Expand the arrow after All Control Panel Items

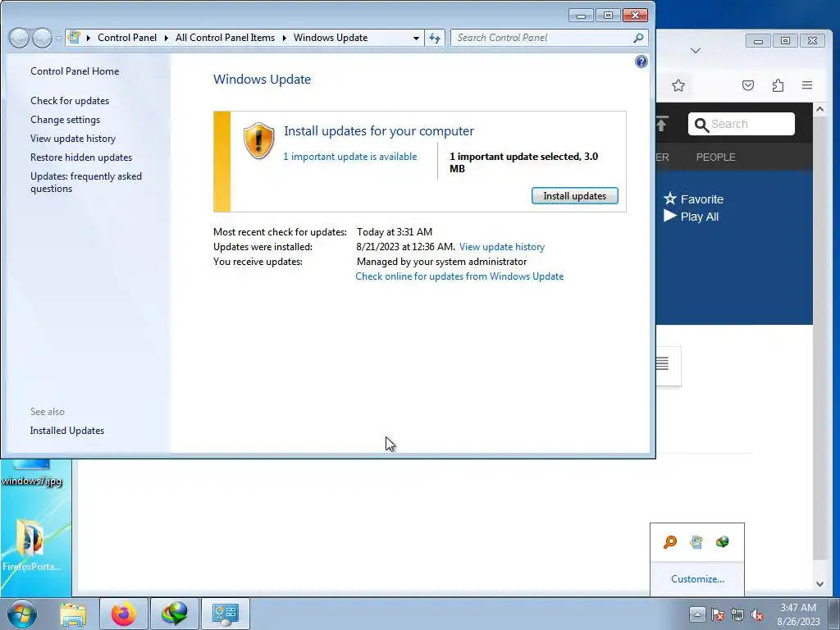pyautogui.click(x=285, y=38)
